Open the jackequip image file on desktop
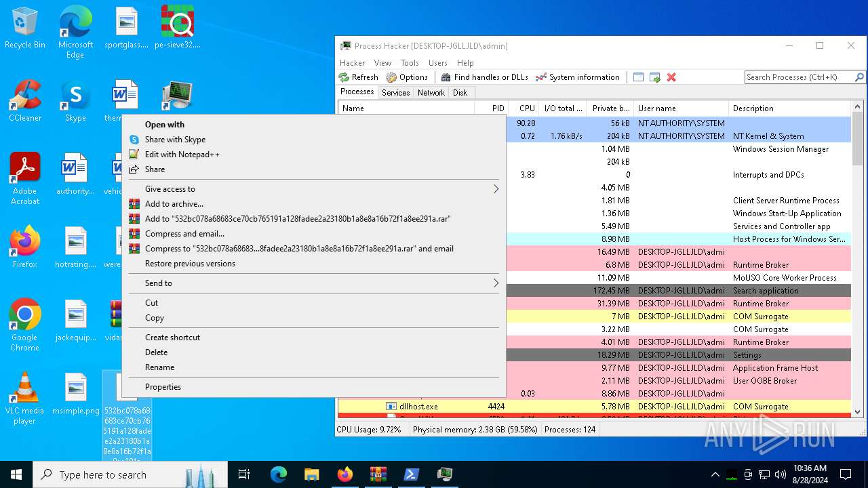Viewport: 868px width, 488px height. point(75,321)
